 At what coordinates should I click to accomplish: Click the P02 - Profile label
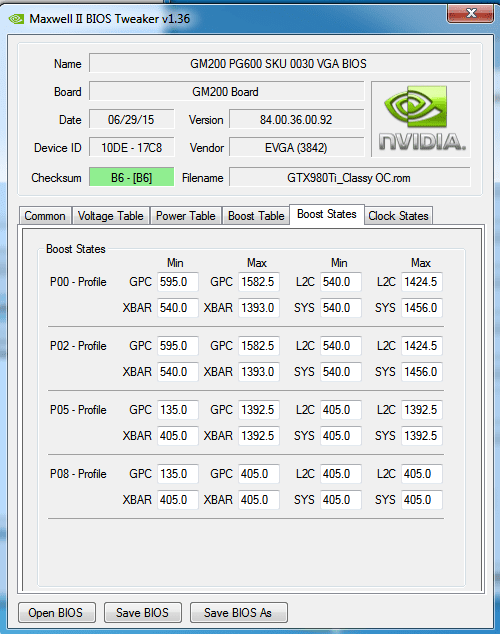[78, 346]
